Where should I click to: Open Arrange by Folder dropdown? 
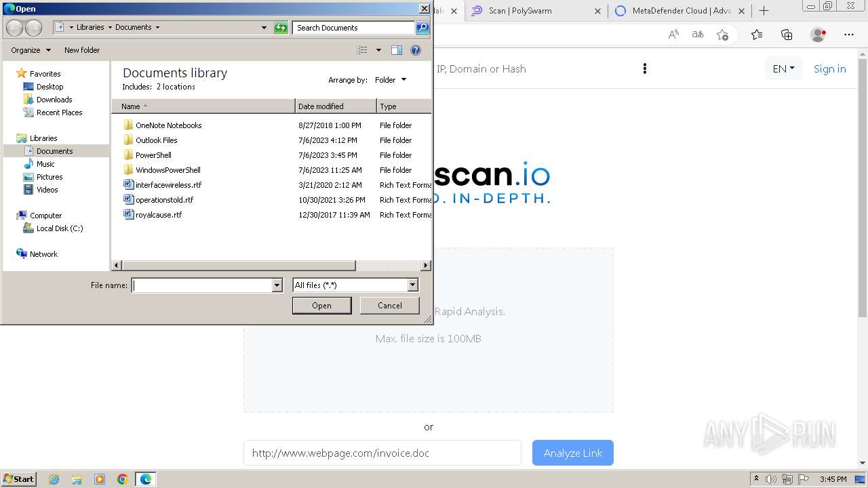(391, 80)
